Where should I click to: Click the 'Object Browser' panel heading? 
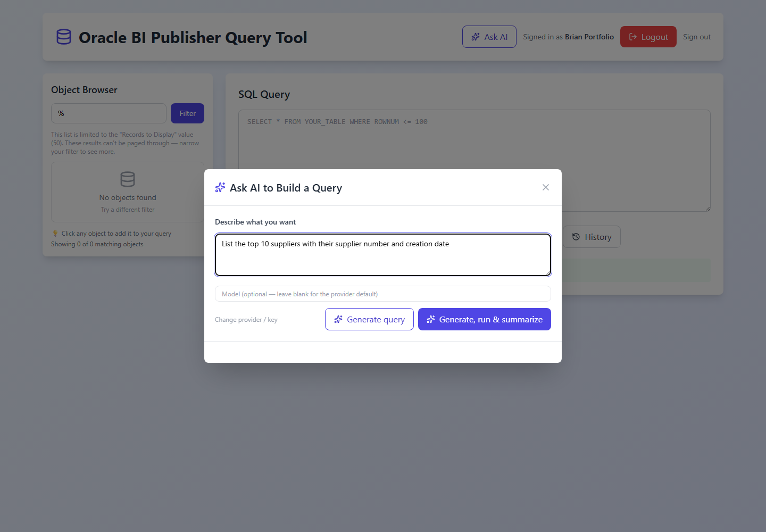(x=84, y=90)
